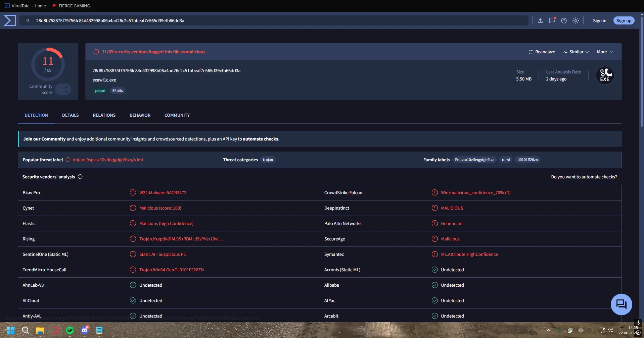This screenshot has width=644, height=338.
Task: Click the ML.Attribute.HighConfidence result
Action: pyautogui.click(x=469, y=254)
